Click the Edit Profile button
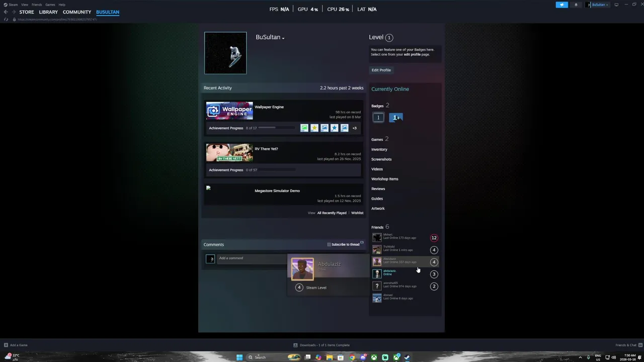 click(381, 70)
